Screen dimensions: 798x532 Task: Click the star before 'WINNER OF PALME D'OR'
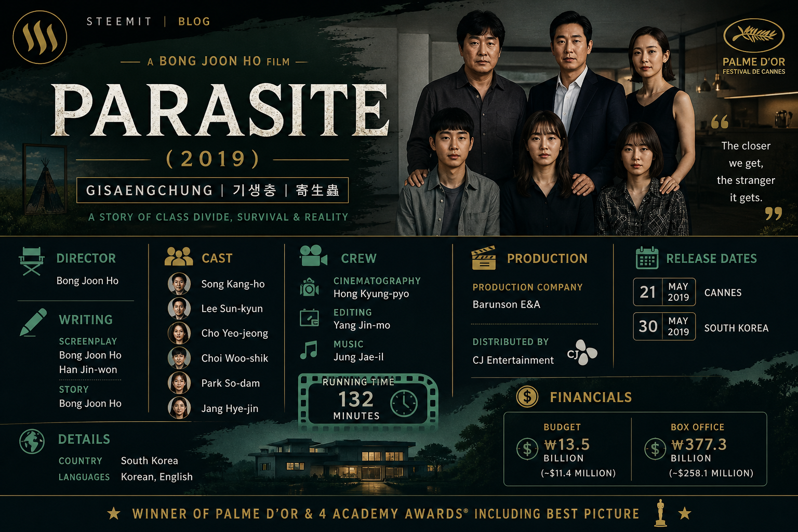[114, 513]
